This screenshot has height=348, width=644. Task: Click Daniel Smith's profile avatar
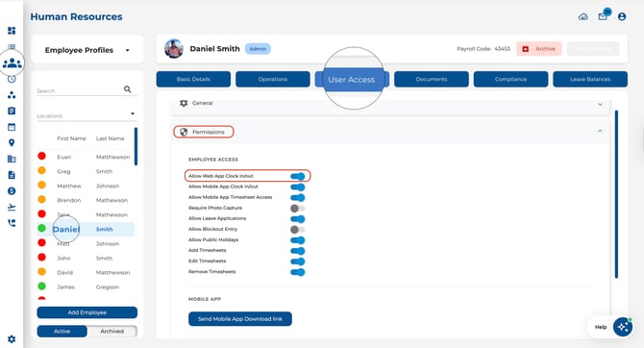pos(174,49)
